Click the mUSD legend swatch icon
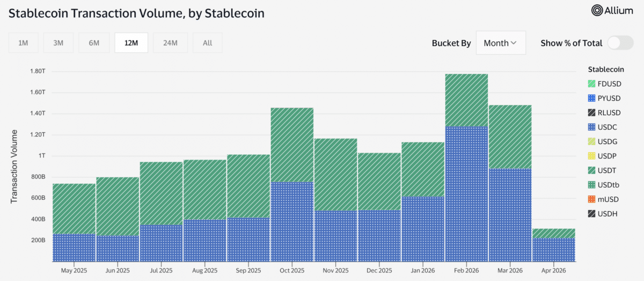 click(592, 199)
